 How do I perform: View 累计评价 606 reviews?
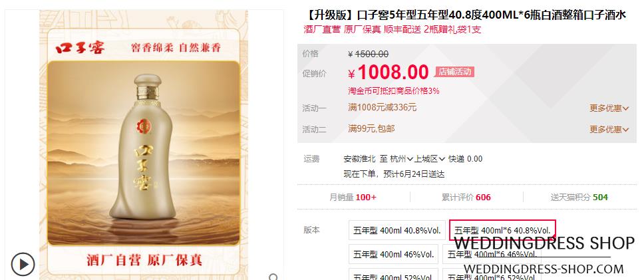pyautogui.click(x=466, y=198)
